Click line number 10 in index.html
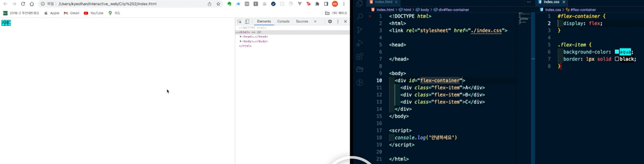 379,81
